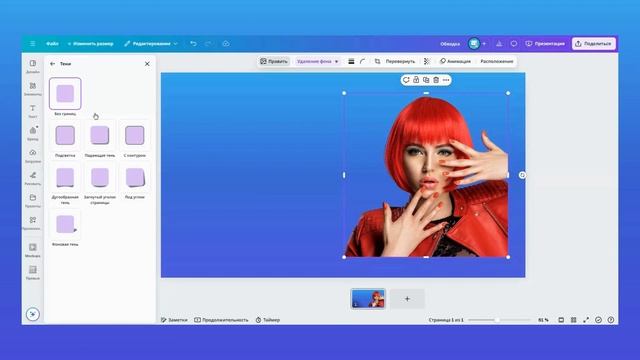Open Заметки notes
The height and width of the screenshot is (360, 640).
[174, 320]
